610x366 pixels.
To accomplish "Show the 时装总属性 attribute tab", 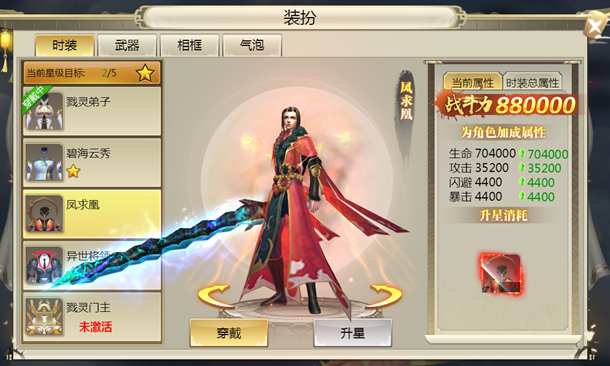I will (x=533, y=82).
